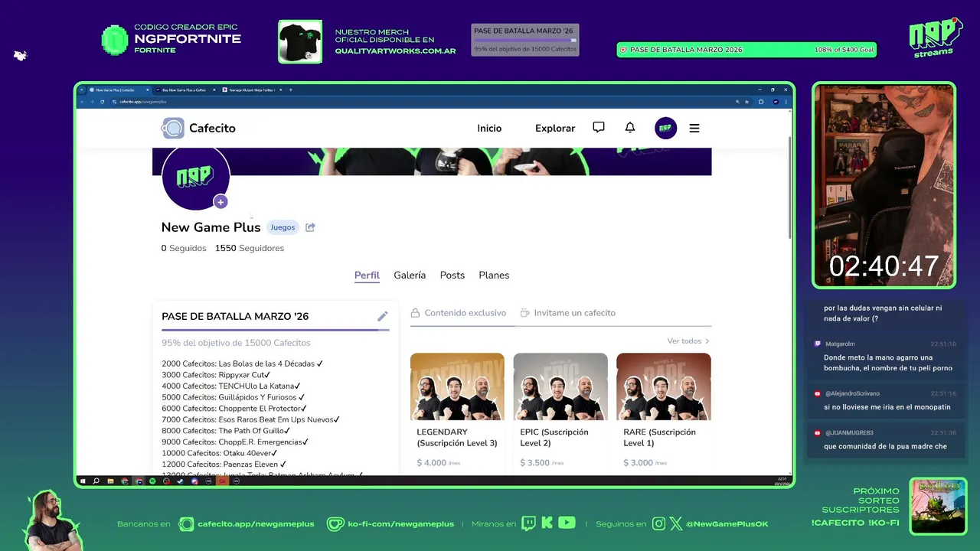This screenshot has height=551, width=980.
Task: Click '2000 Cafecitos: Las Bolas de las 4 Décadas'
Action: pyautogui.click(x=242, y=364)
